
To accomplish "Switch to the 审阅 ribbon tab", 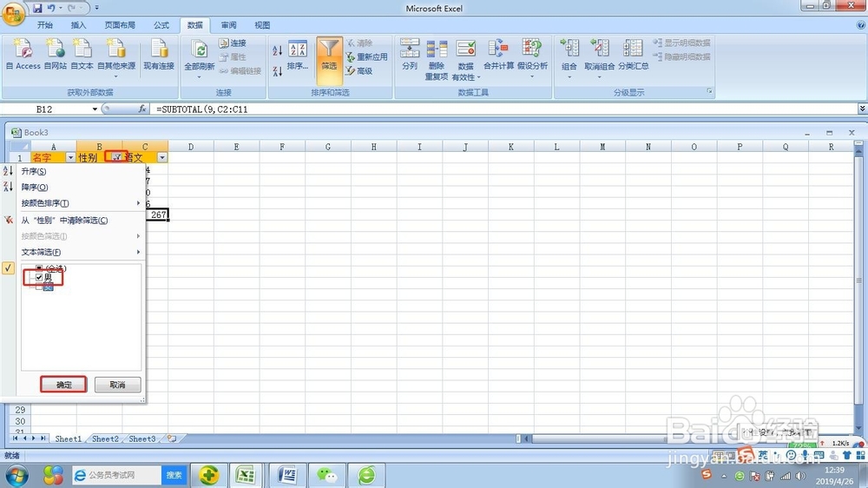I will coord(228,25).
